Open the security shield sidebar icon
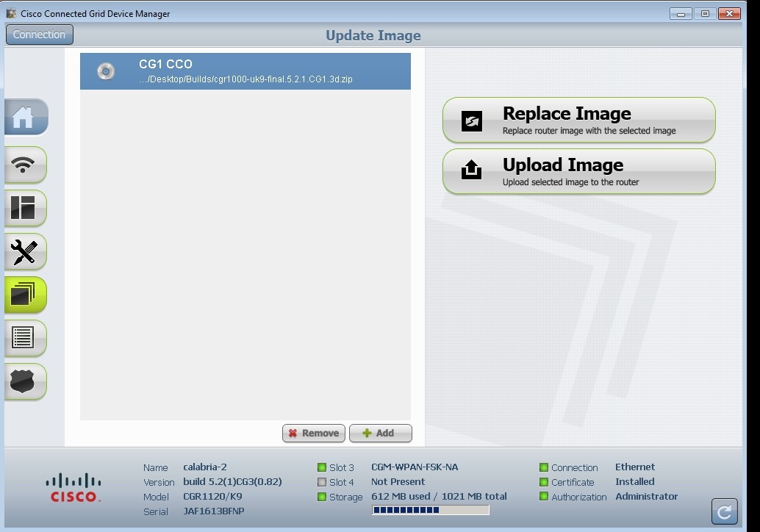760x532 pixels. coord(26,381)
